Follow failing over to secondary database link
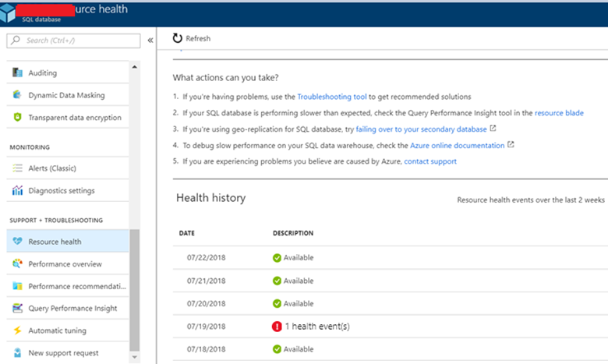Screen dimensions: 608x364 (x=421, y=129)
